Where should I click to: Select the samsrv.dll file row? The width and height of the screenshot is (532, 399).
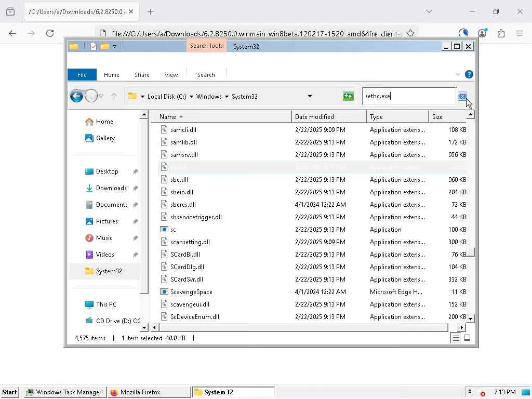coord(312,155)
